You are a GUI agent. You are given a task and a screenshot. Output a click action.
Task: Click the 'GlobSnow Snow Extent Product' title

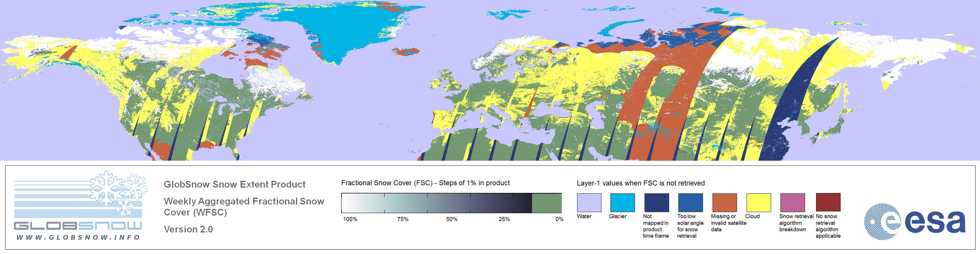pyautogui.click(x=234, y=185)
